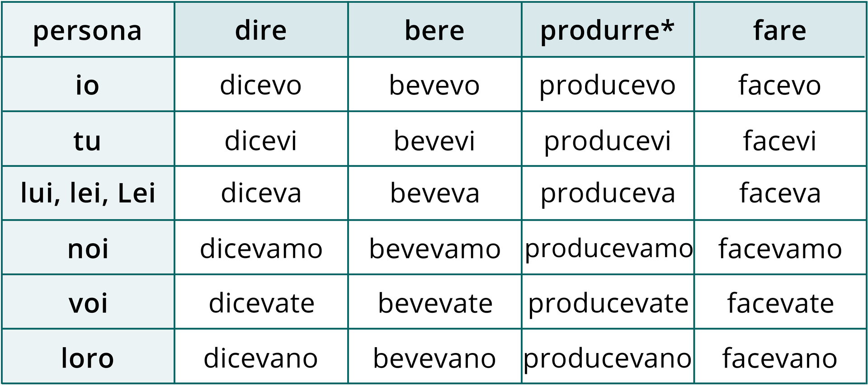Select the 'bevevano' cell
This screenshot has width=868, height=386.
pyautogui.click(x=434, y=358)
